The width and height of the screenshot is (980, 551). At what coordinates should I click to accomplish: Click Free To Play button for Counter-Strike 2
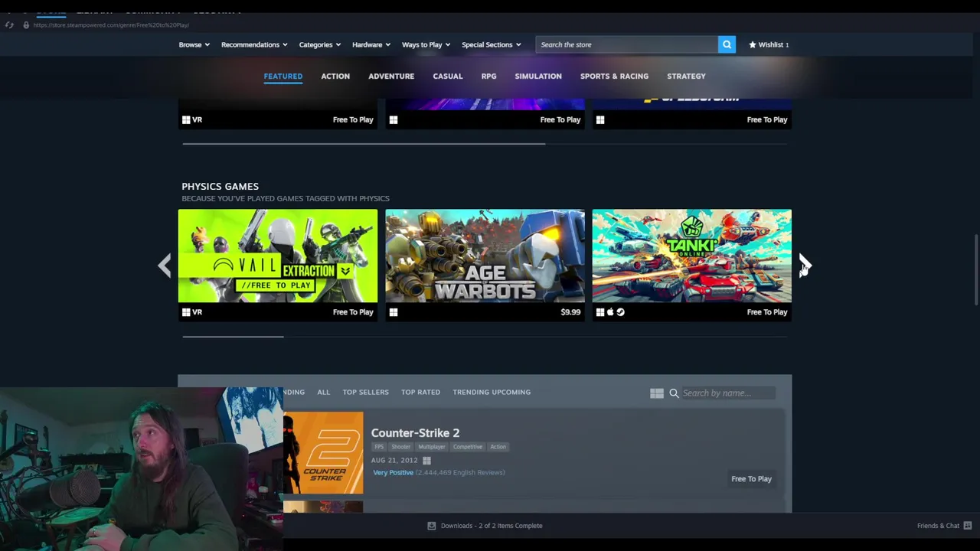[751, 479]
